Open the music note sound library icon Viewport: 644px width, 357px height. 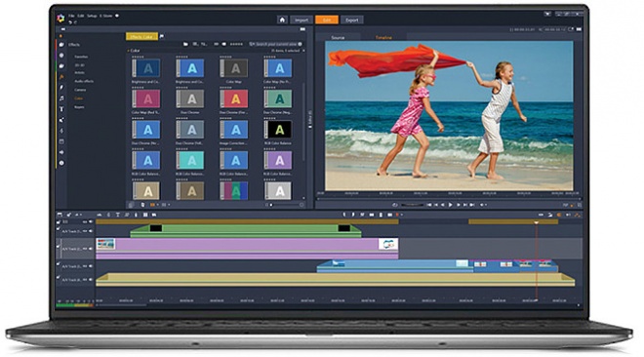pos(61,99)
